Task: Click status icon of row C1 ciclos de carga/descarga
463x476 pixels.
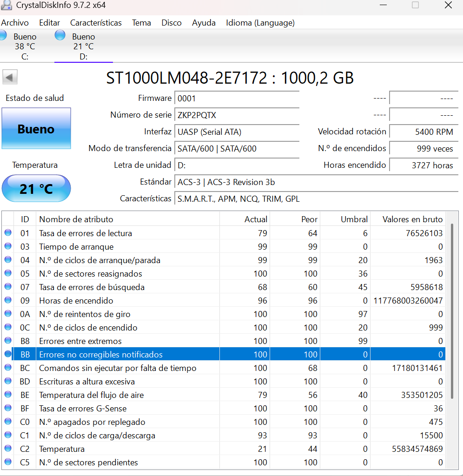Action: coord(8,435)
